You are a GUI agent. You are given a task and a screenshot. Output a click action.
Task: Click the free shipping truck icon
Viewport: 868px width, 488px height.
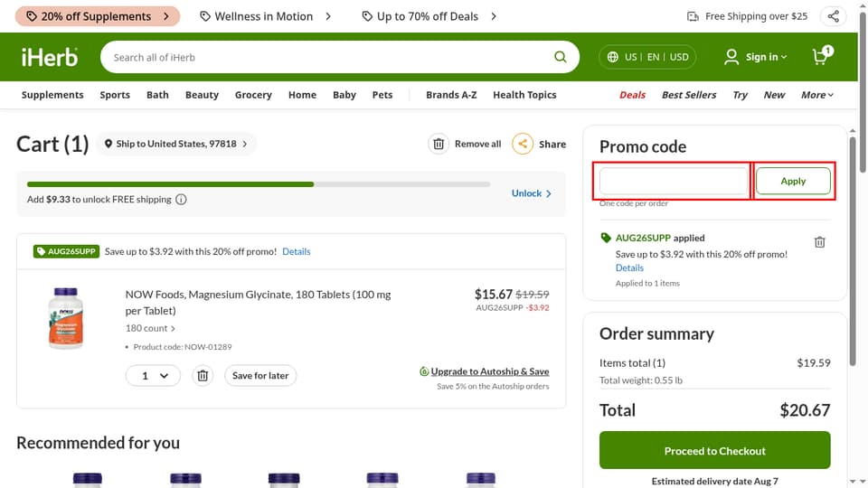(x=693, y=16)
